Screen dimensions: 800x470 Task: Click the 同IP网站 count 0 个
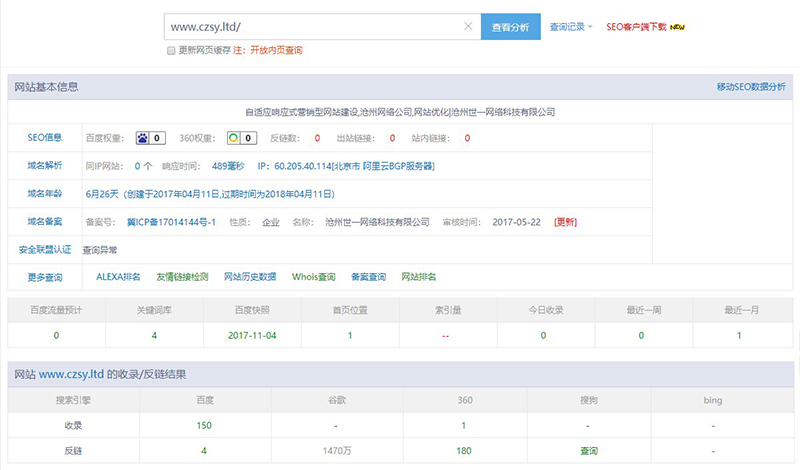coord(143,166)
